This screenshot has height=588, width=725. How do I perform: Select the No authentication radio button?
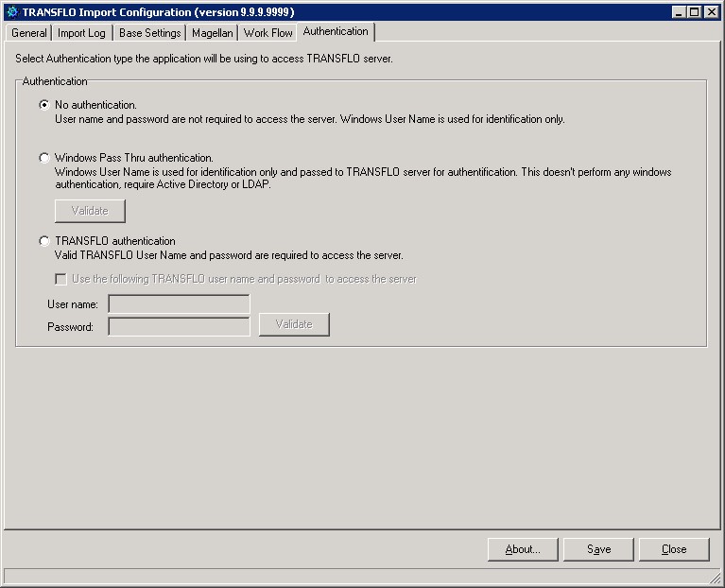(43, 105)
